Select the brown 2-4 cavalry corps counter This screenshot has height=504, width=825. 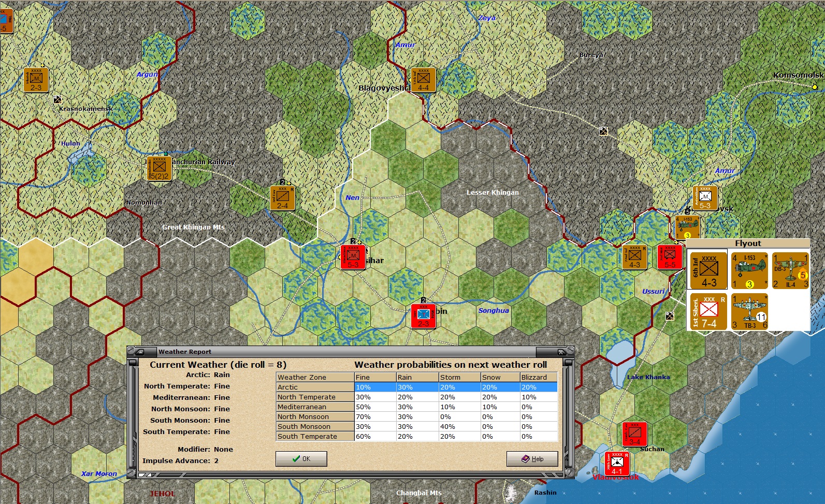click(x=282, y=198)
